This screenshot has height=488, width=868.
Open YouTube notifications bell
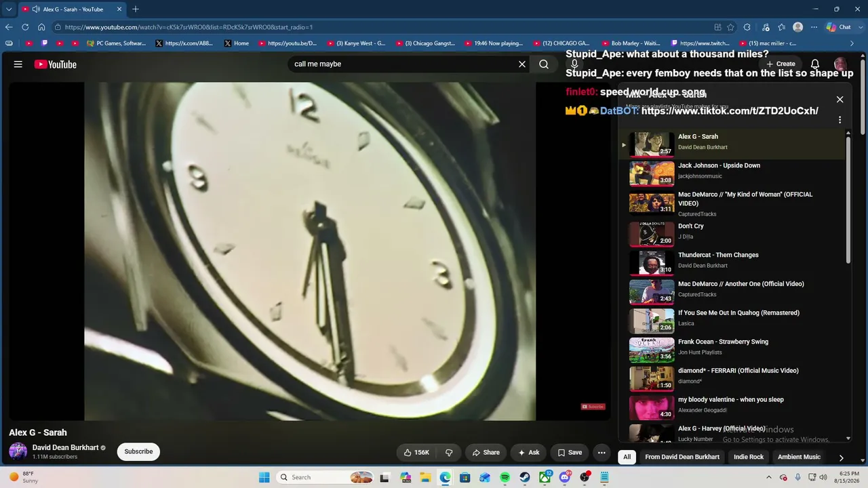[x=815, y=64]
